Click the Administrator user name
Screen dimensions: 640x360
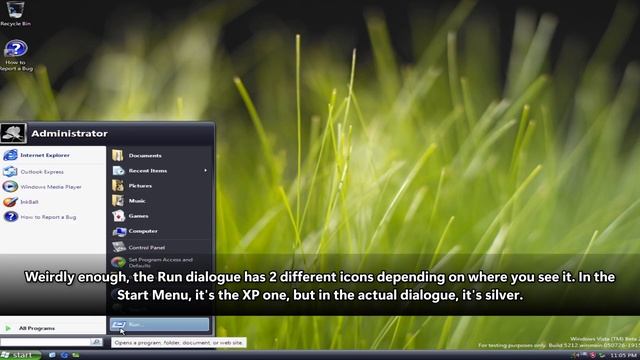point(69,133)
